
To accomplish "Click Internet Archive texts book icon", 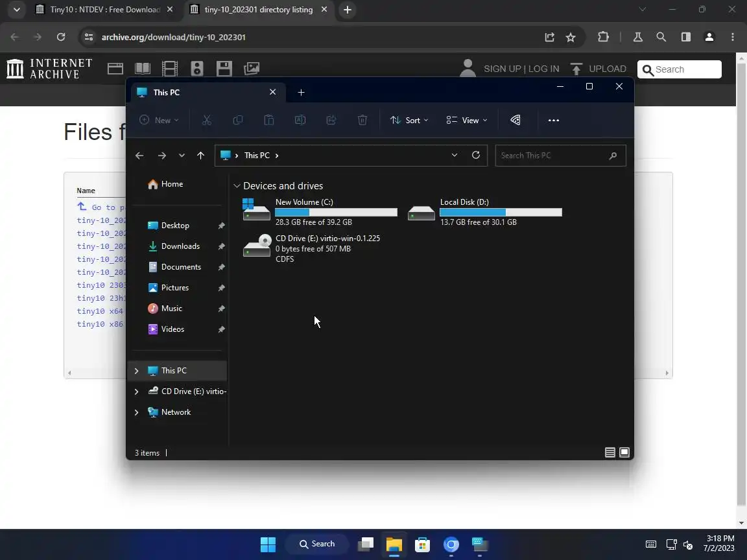I will tap(143, 69).
